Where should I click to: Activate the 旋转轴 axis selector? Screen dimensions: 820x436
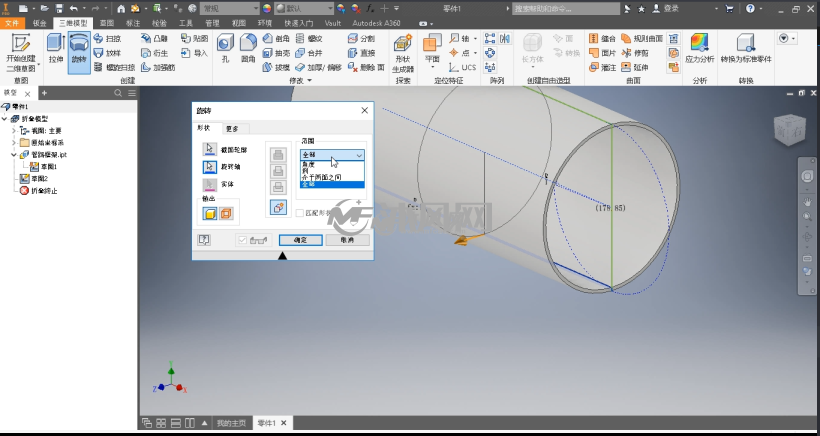[210, 167]
